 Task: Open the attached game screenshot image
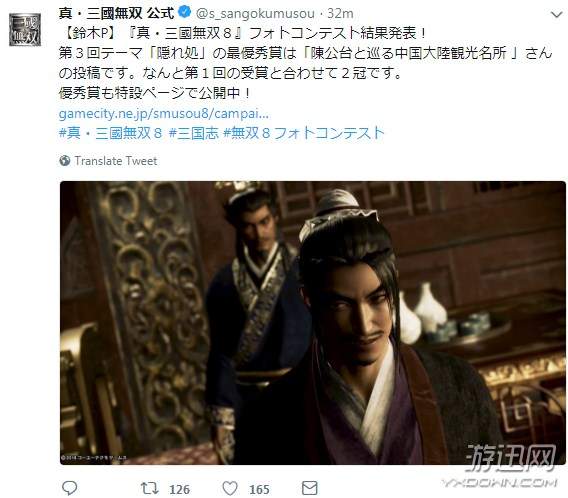pyautogui.click(x=313, y=323)
